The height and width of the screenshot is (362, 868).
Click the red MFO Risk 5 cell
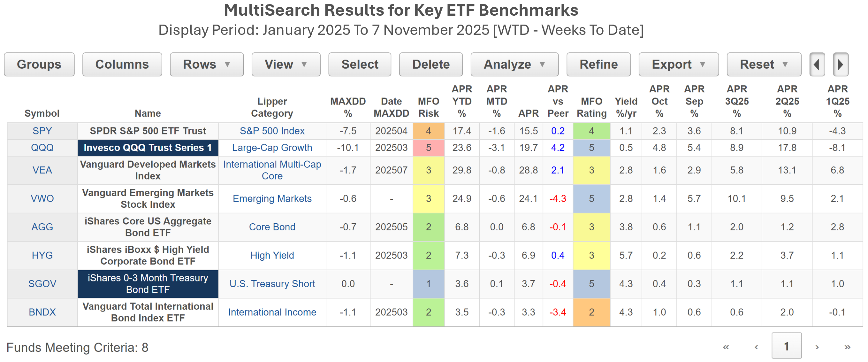pyautogui.click(x=428, y=148)
